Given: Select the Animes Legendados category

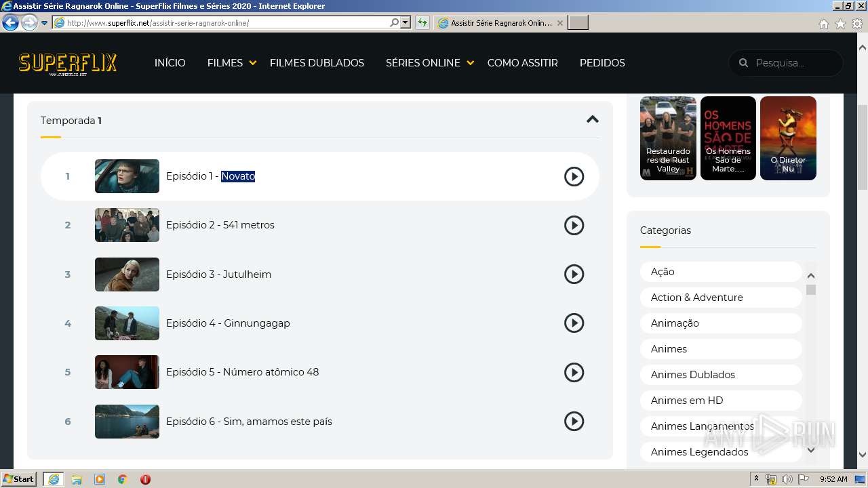Looking at the screenshot, I should [721, 452].
